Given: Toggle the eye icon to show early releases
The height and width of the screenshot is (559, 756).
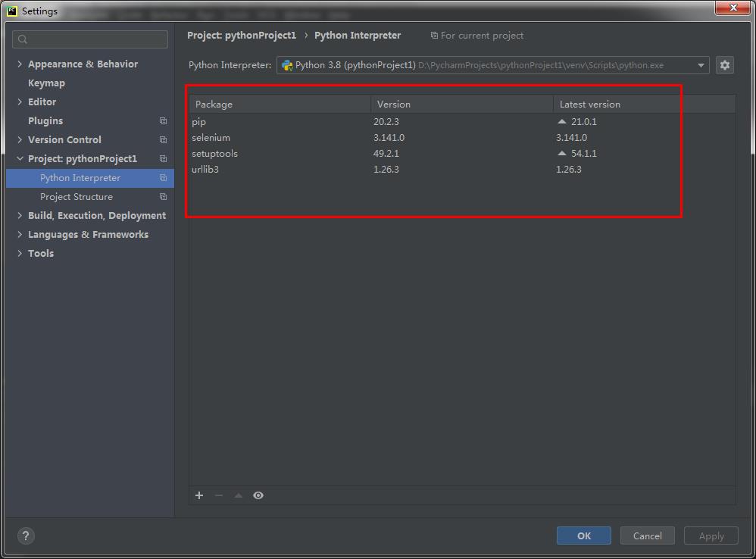Looking at the screenshot, I should tap(258, 495).
